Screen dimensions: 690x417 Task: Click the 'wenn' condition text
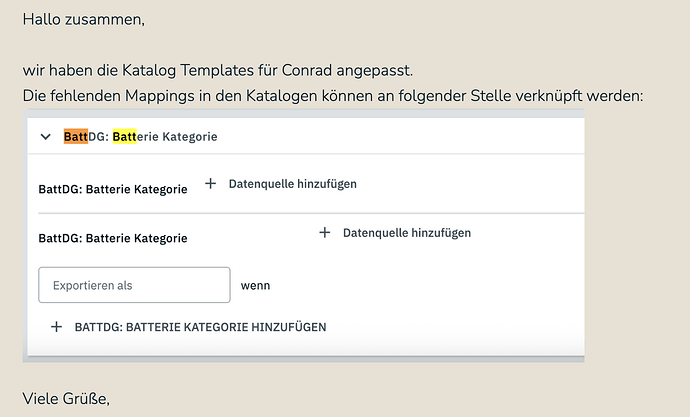point(255,285)
